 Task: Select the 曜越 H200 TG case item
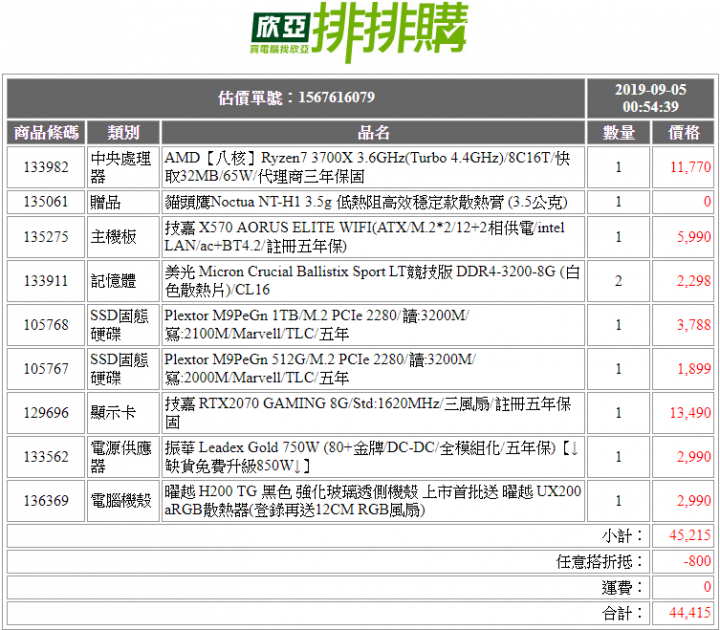373,501
